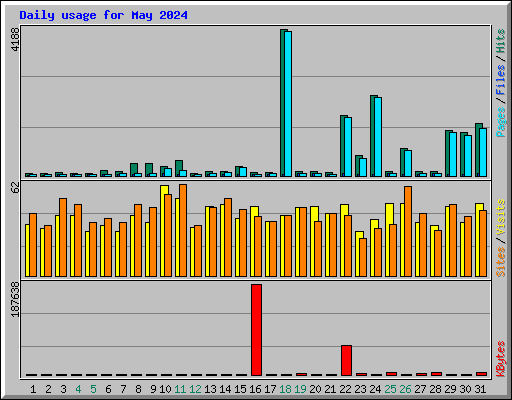Image resolution: width=512 pixels, height=400 pixels.
Task: Click day label 31 on axis
Action: (x=480, y=389)
